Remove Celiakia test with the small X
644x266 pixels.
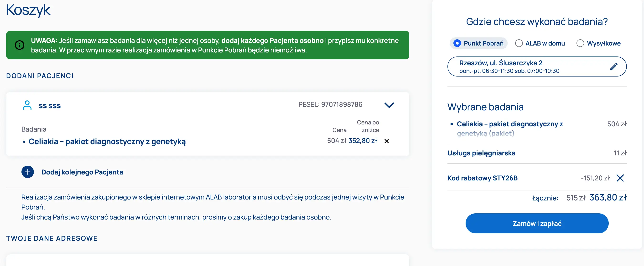(386, 141)
